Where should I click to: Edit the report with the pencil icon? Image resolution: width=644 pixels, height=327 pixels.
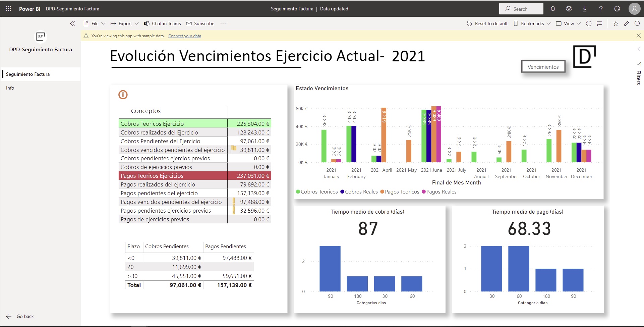pos(627,23)
